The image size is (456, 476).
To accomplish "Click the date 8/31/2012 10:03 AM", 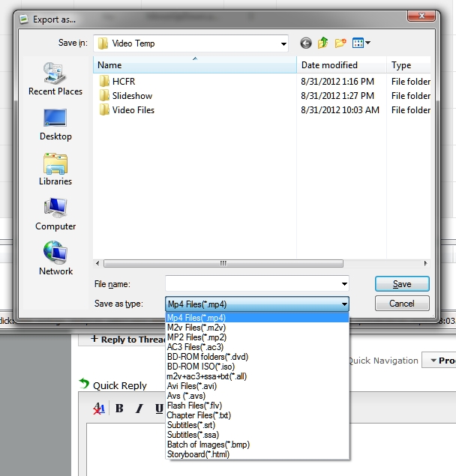I will click(340, 110).
